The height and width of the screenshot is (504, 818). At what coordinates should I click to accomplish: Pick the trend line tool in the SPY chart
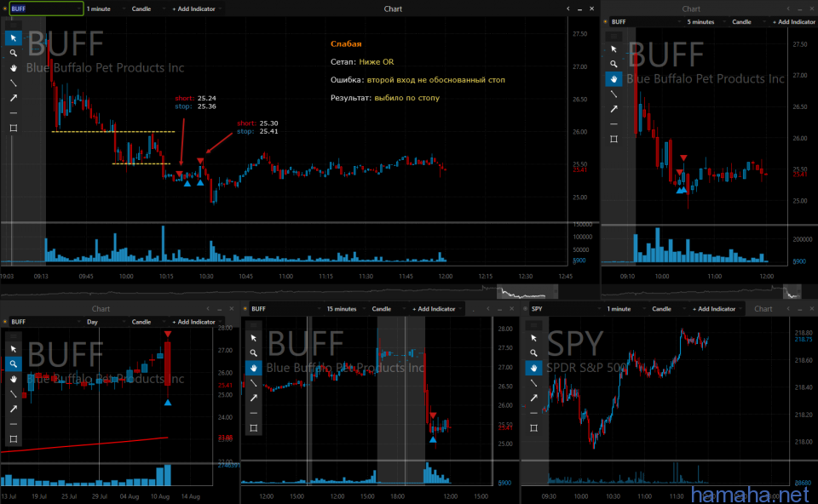pos(533,383)
